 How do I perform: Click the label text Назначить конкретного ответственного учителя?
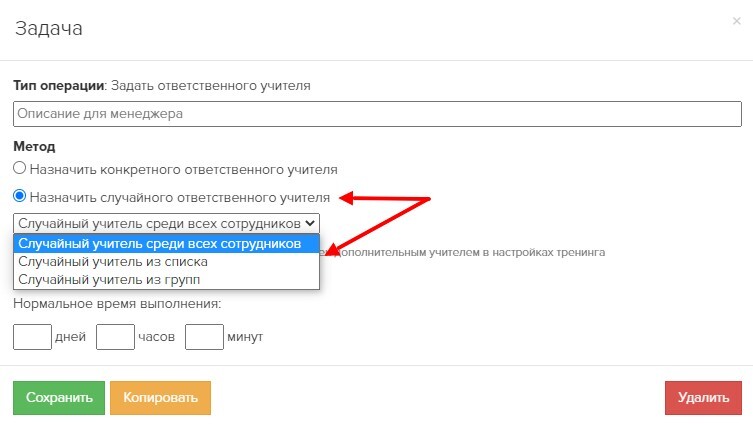[183, 169]
